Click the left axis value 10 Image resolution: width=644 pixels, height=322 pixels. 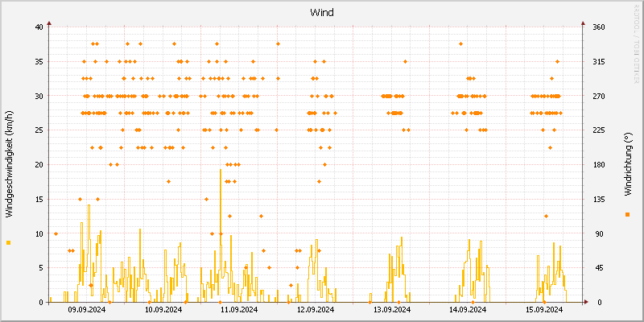point(39,233)
